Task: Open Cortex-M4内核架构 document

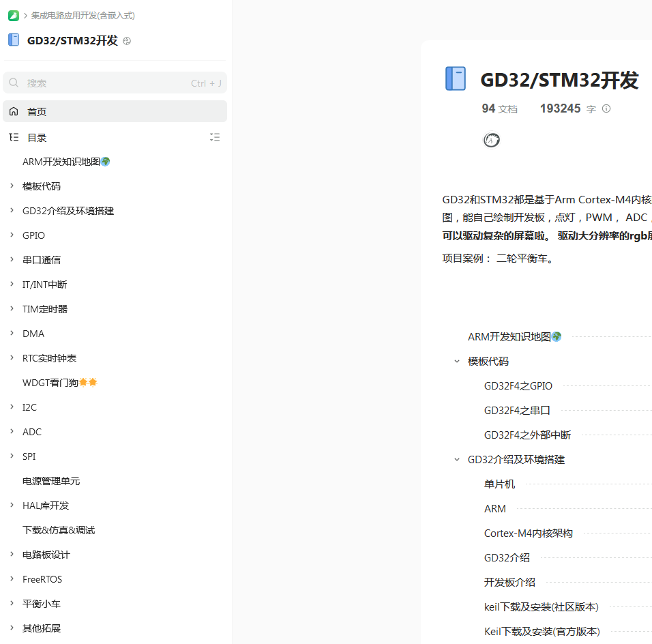Action: [528, 533]
